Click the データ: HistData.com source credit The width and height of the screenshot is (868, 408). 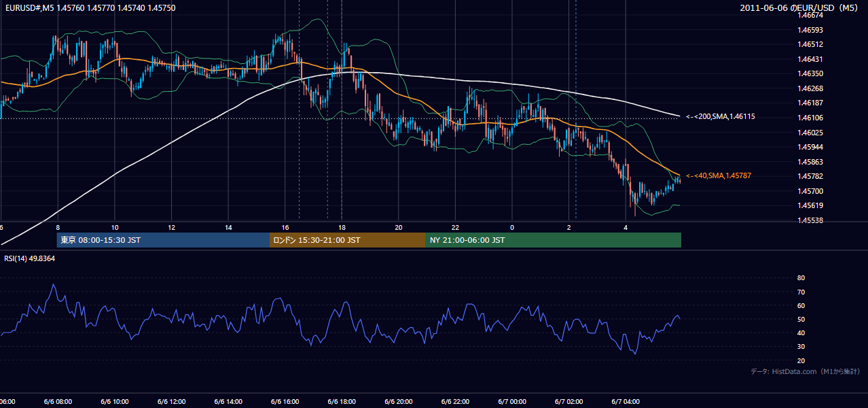(806, 371)
